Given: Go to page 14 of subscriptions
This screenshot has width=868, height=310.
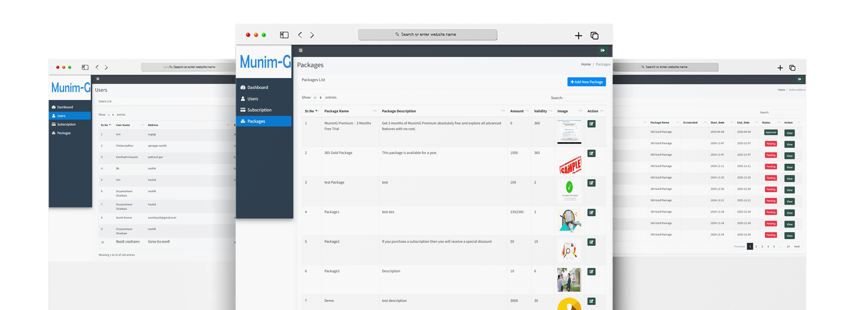Looking at the screenshot, I should (788, 247).
